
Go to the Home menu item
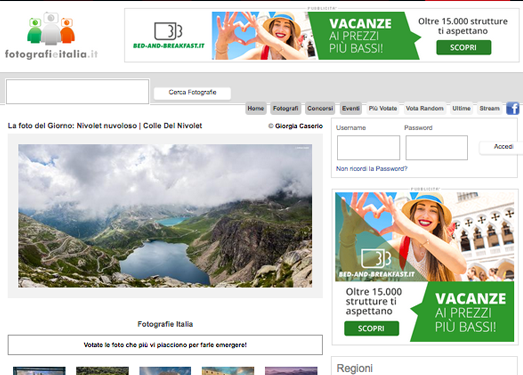(256, 108)
